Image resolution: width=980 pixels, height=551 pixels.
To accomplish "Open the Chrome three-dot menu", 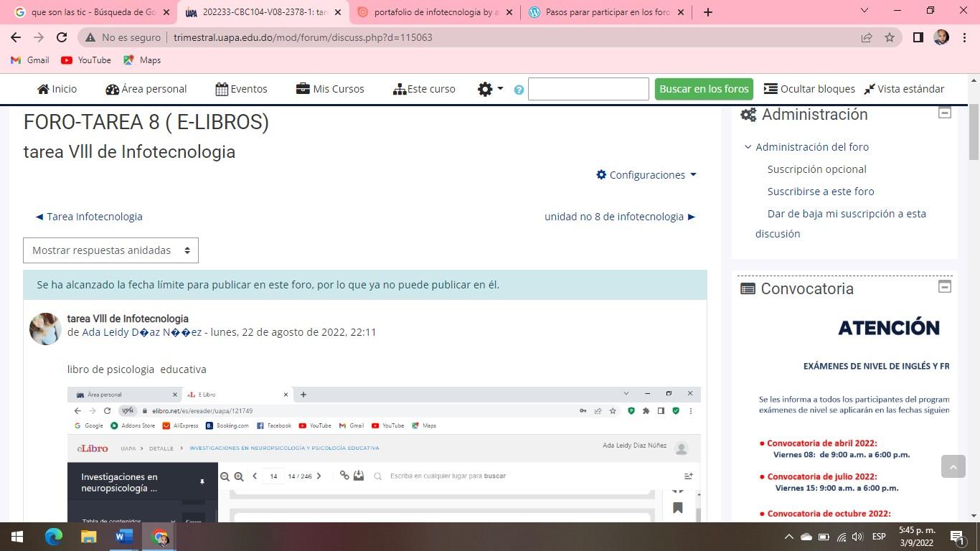I will pyautogui.click(x=963, y=37).
